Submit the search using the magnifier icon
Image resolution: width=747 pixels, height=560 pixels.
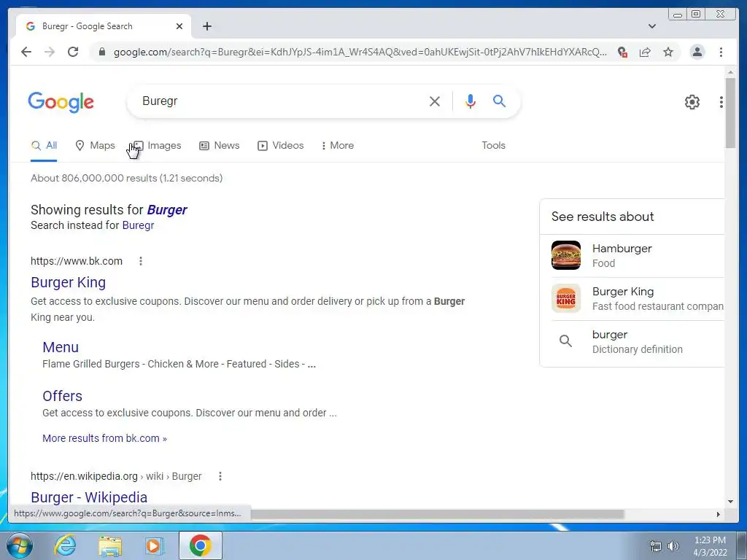499,101
